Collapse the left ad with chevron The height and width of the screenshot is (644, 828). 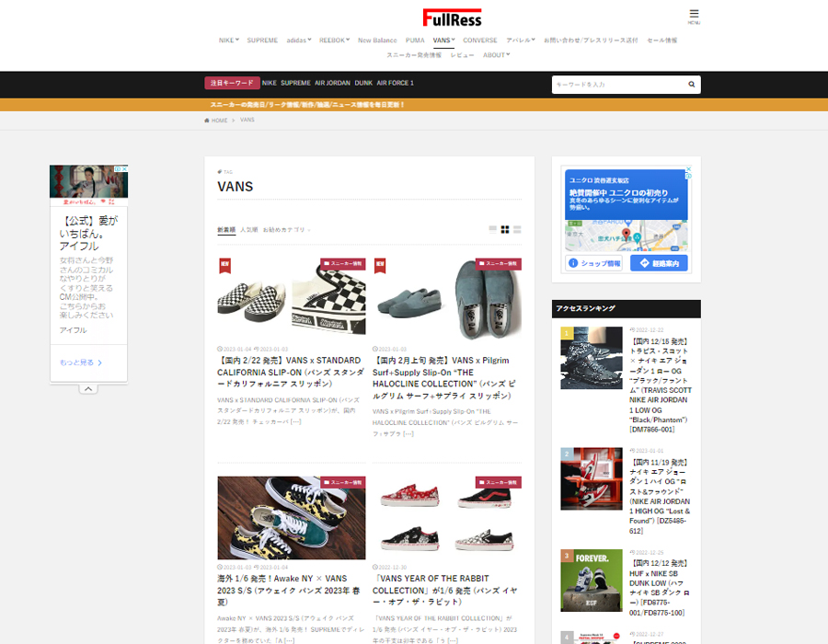coord(88,388)
